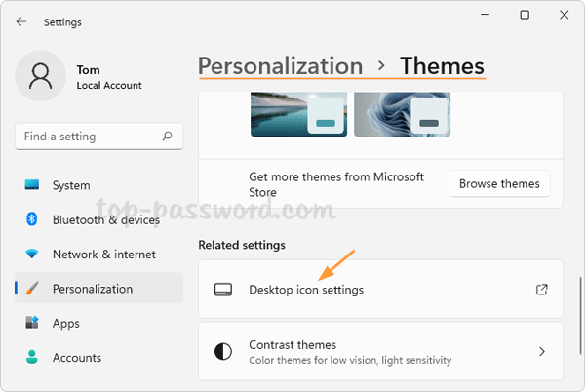Expand Contrast themes chevron
The image size is (585, 392).
[x=542, y=351]
